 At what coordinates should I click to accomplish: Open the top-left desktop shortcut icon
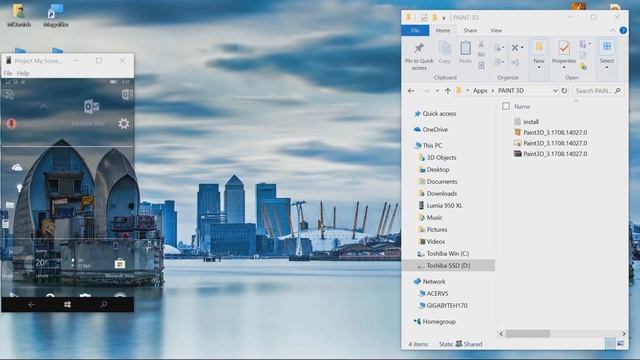coord(19,15)
